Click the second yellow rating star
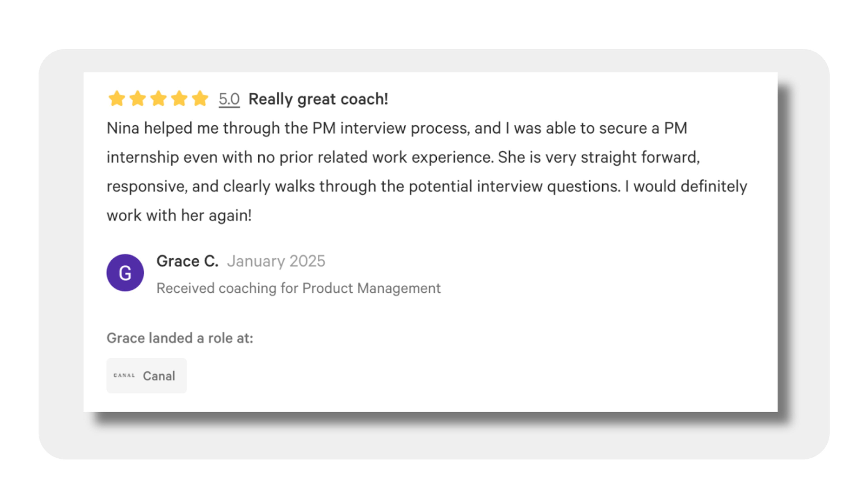Viewport: 868px width, 488px height. (x=138, y=99)
